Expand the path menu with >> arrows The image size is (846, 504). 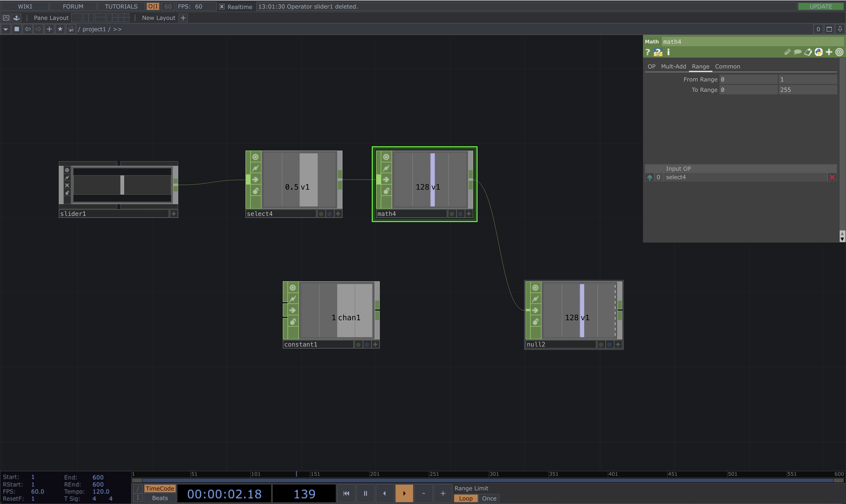point(117,29)
